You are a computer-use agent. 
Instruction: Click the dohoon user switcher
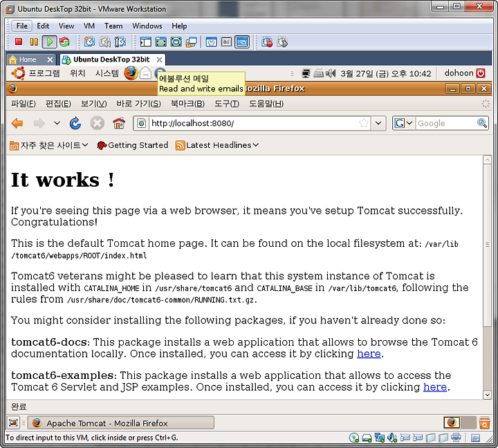(459, 73)
